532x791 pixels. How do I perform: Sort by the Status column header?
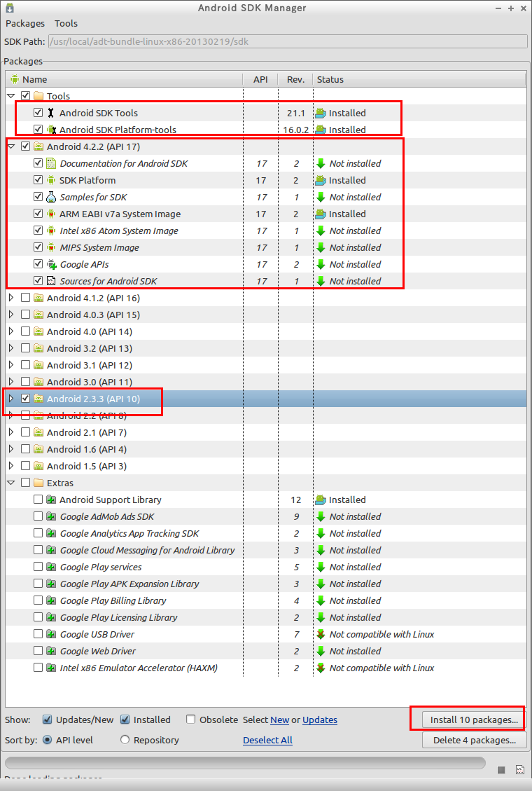click(x=419, y=79)
